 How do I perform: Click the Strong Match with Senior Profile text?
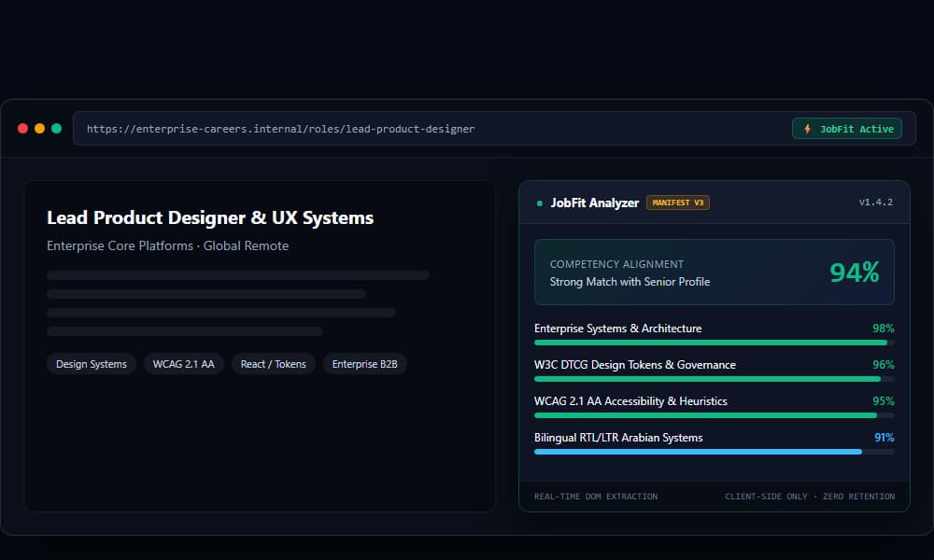[630, 282]
